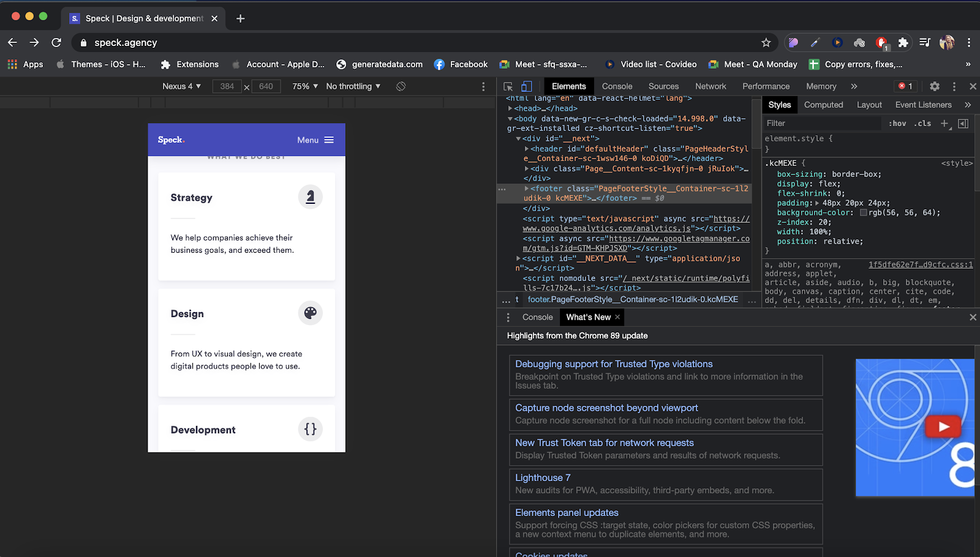This screenshot has width=980, height=557.
Task: Expand the footer PageFooterStyle node
Action: point(527,189)
